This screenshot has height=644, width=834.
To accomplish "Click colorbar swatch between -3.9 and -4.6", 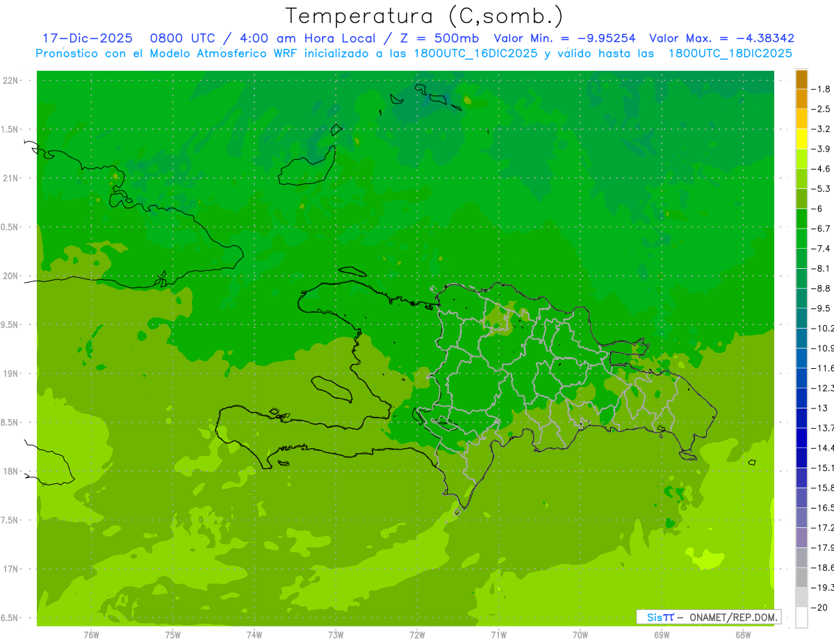I will (x=801, y=159).
